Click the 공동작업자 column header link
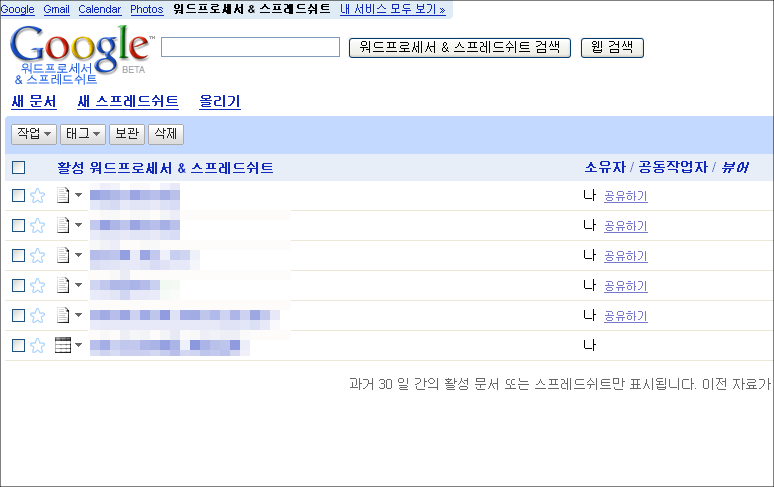Image resolution: width=774 pixels, height=487 pixels. coord(673,168)
